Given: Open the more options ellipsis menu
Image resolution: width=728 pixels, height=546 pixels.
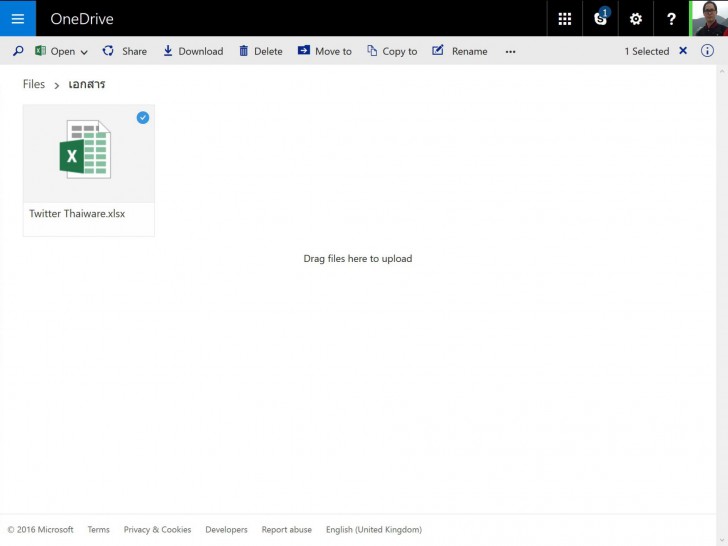Looking at the screenshot, I should tap(510, 52).
